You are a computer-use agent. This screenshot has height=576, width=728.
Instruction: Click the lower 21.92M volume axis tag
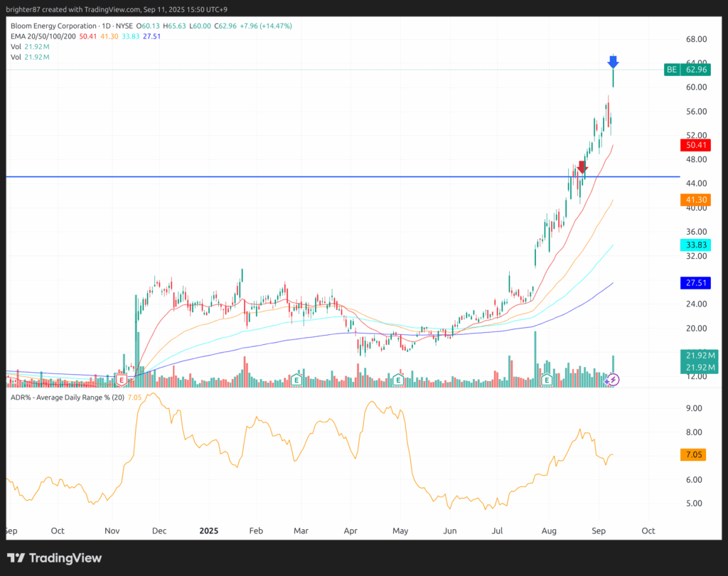pos(700,367)
